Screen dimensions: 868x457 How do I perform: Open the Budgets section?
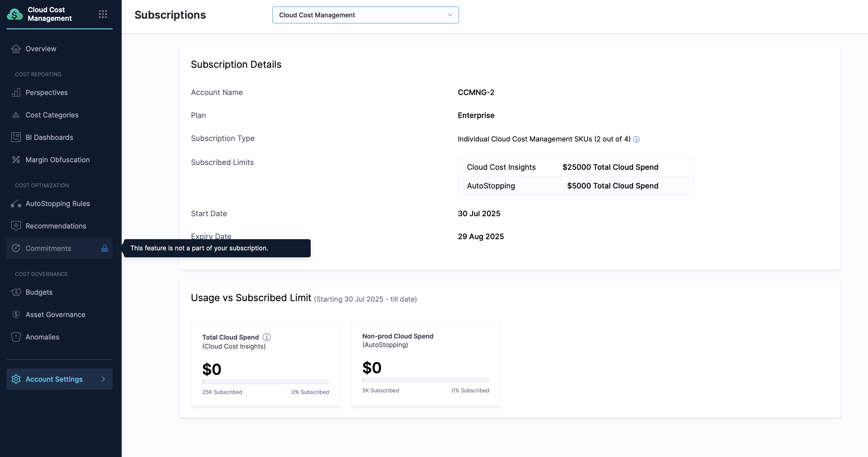point(39,292)
